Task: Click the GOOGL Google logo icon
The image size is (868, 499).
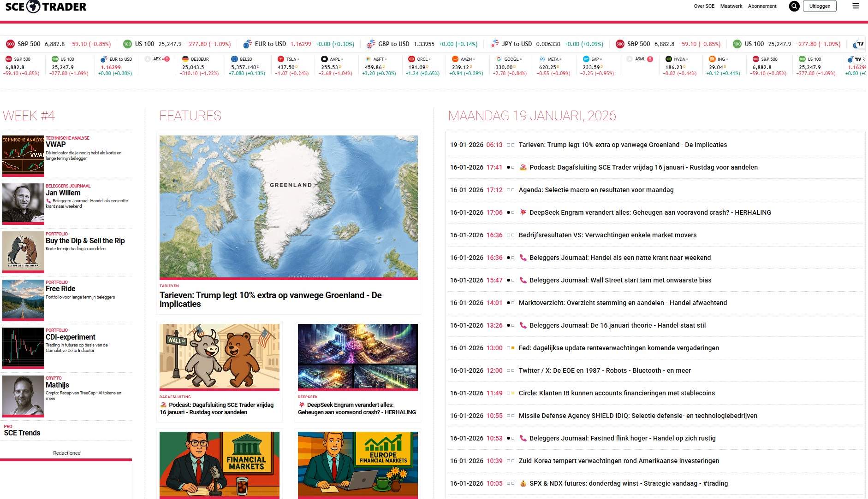Action: tap(499, 59)
